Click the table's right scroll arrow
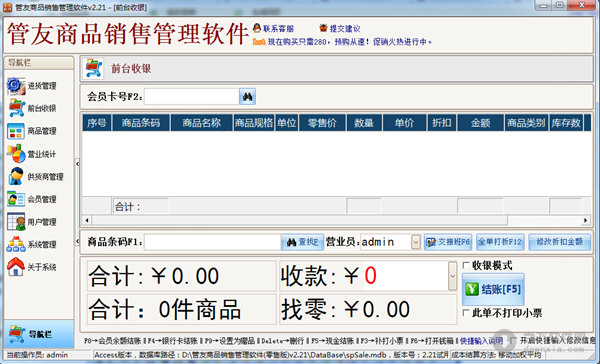 point(585,220)
